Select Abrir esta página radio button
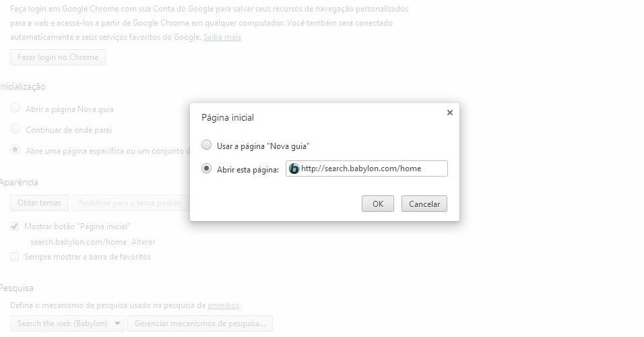The height and width of the screenshot is (337, 644). 206,168
